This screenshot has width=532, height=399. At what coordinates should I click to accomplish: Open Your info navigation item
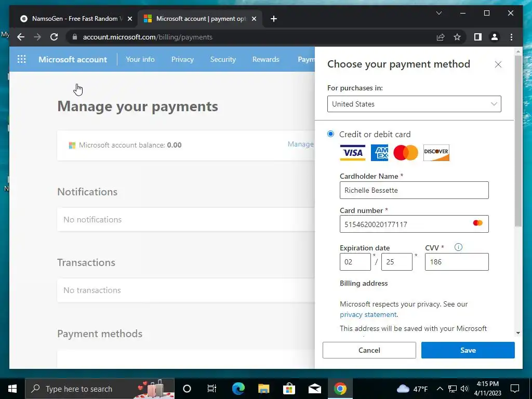140,59
